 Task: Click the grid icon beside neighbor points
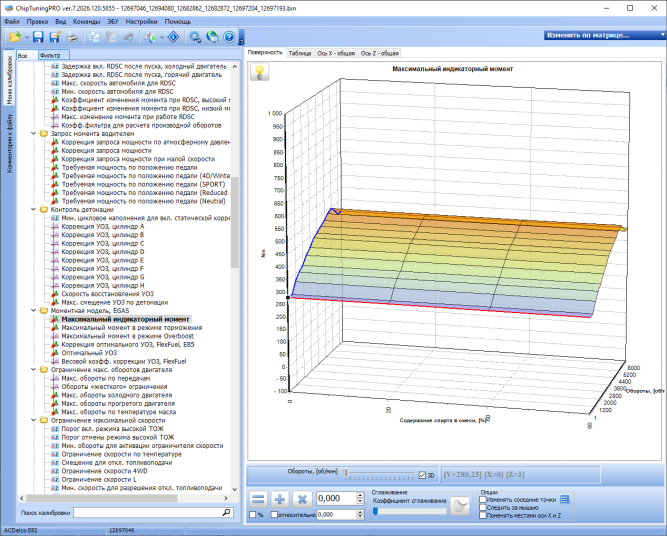coord(564,499)
